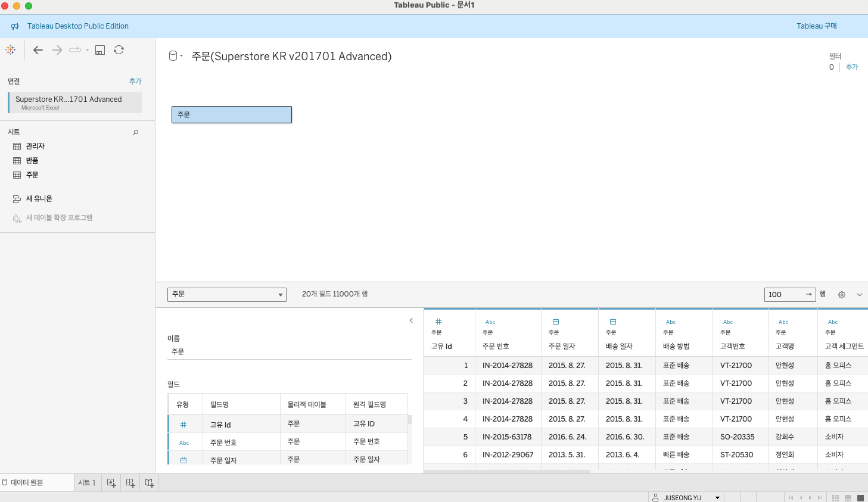The height and width of the screenshot is (502, 868).
Task: Search sheets with the magnifier icon
Action: tap(136, 132)
